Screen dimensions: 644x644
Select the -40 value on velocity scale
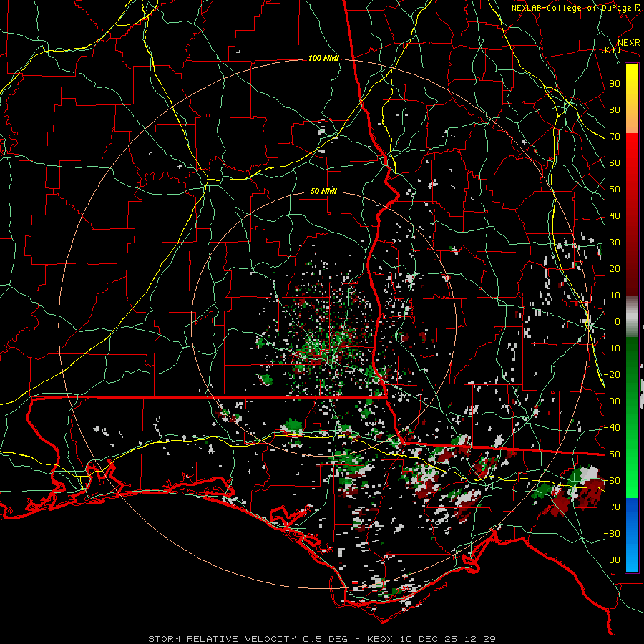(612, 428)
